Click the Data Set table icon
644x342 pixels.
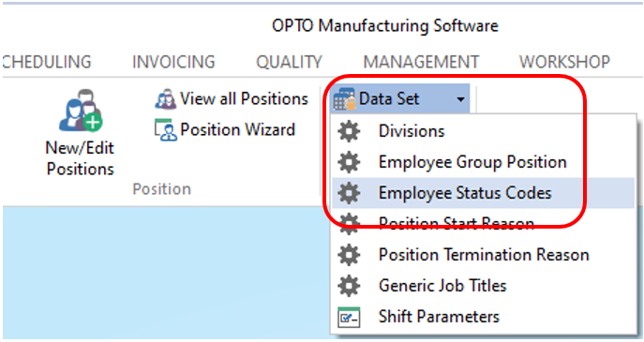tap(344, 99)
